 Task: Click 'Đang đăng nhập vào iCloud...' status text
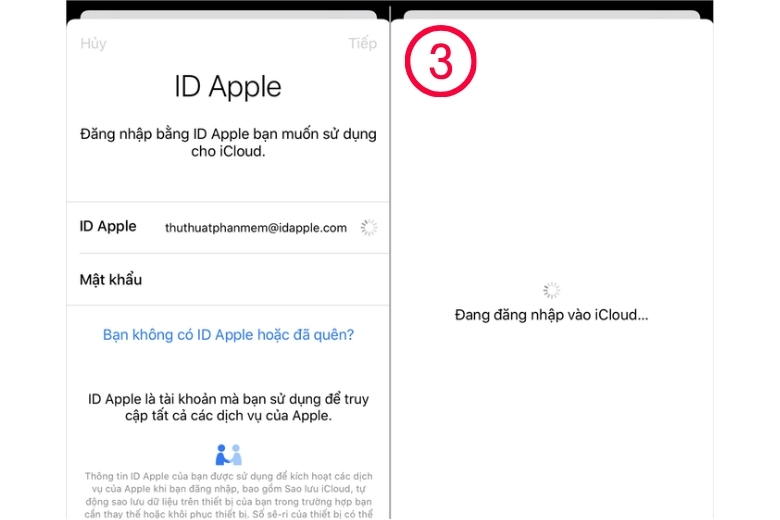click(x=551, y=315)
